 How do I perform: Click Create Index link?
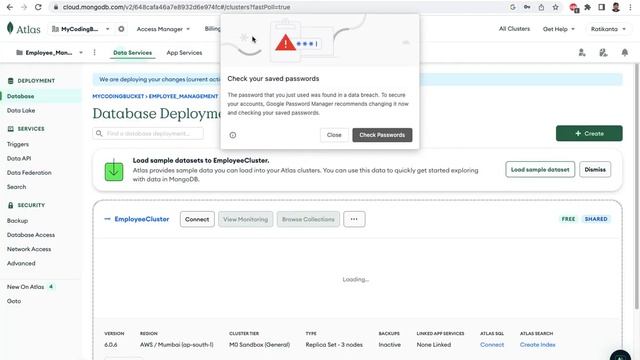tap(538, 345)
